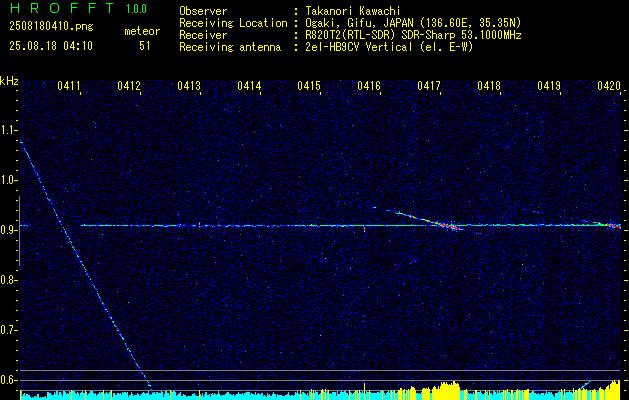Click the time axis label 0420
This screenshot has height=400, width=629.
609,85
